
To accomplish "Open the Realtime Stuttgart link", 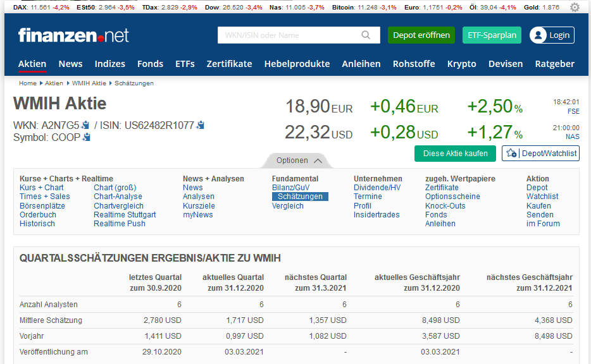I will click(x=125, y=215).
